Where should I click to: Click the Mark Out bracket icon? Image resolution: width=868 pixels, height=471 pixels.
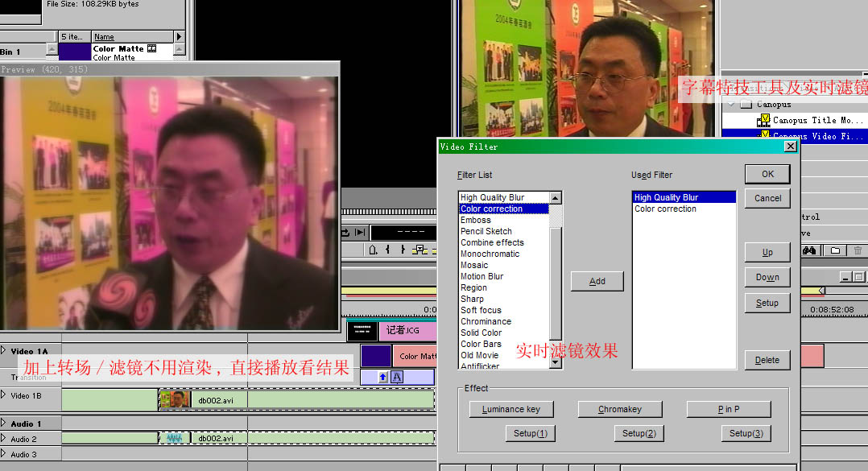(403, 250)
